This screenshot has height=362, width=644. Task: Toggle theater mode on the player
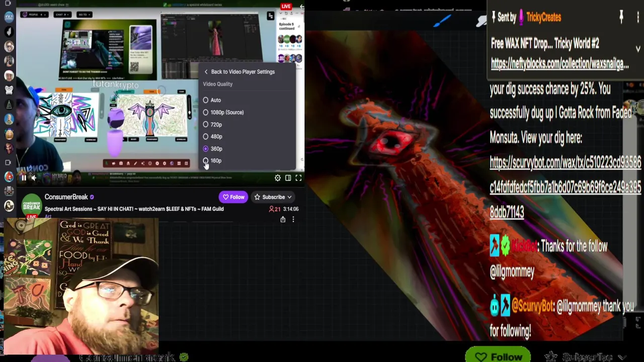(288, 178)
